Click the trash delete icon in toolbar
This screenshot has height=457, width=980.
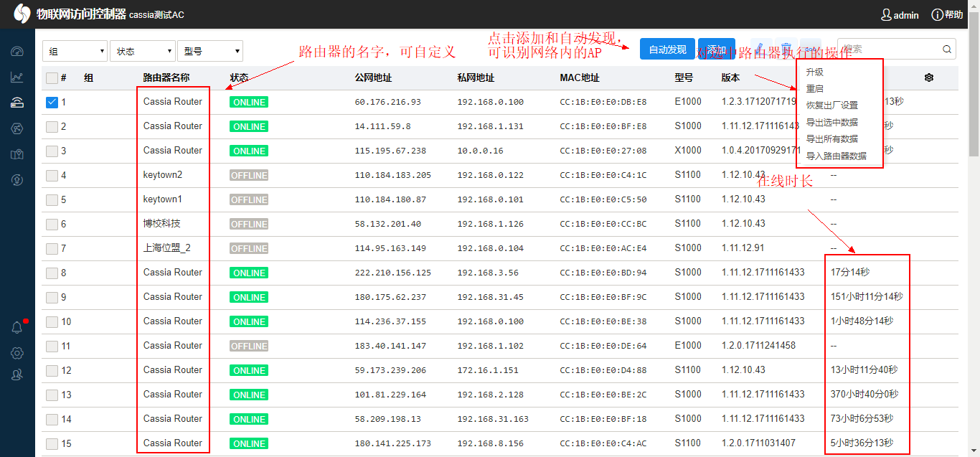click(786, 49)
